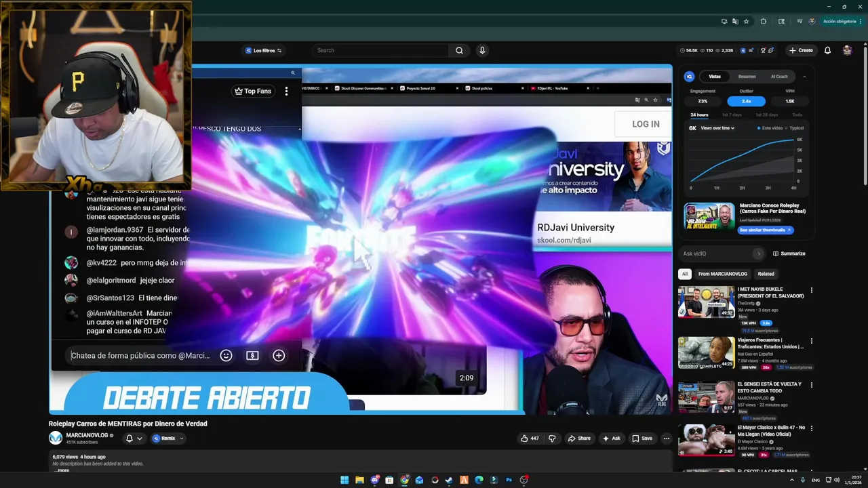The height and width of the screenshot is (488, 868).
Task: Collapse the vidIQ panel chevron
Action: [x=804, y=77]
